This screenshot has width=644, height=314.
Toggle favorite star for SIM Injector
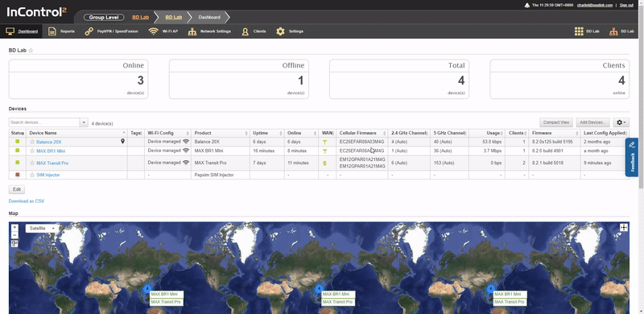tap(32, 175)
